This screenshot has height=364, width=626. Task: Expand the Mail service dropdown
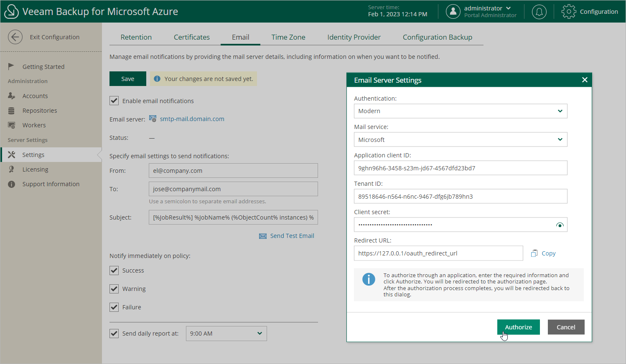(x=460, y=139)
